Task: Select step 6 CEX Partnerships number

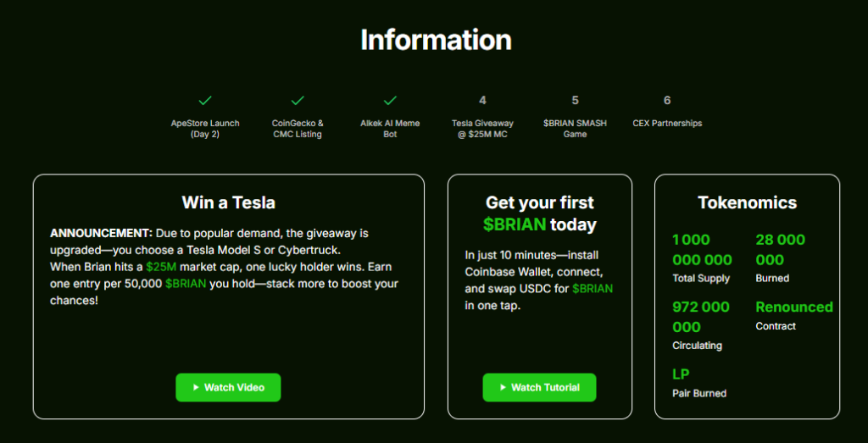Action: coord(667,101)
